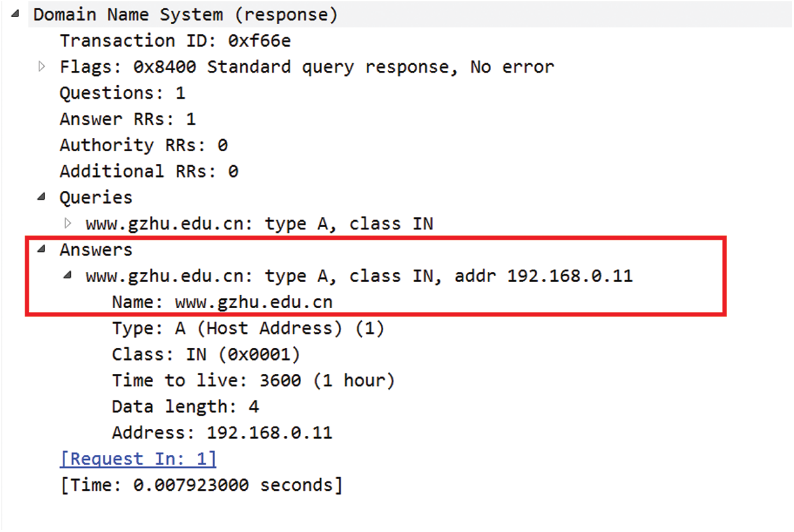Click the Time: 0.007923000 seconds row
The image size is (794, 532).
click(x=201, y=485)
